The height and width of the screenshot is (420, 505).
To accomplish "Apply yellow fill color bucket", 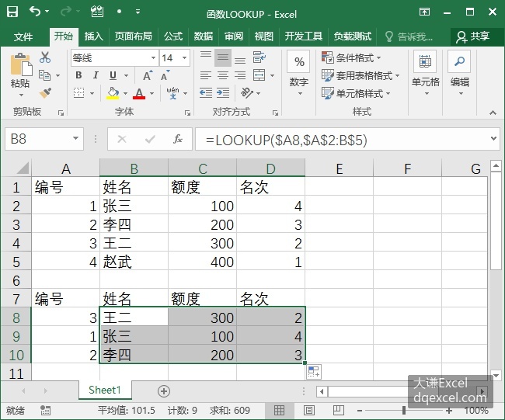I will pyautogui.click(x=113, y=93).
